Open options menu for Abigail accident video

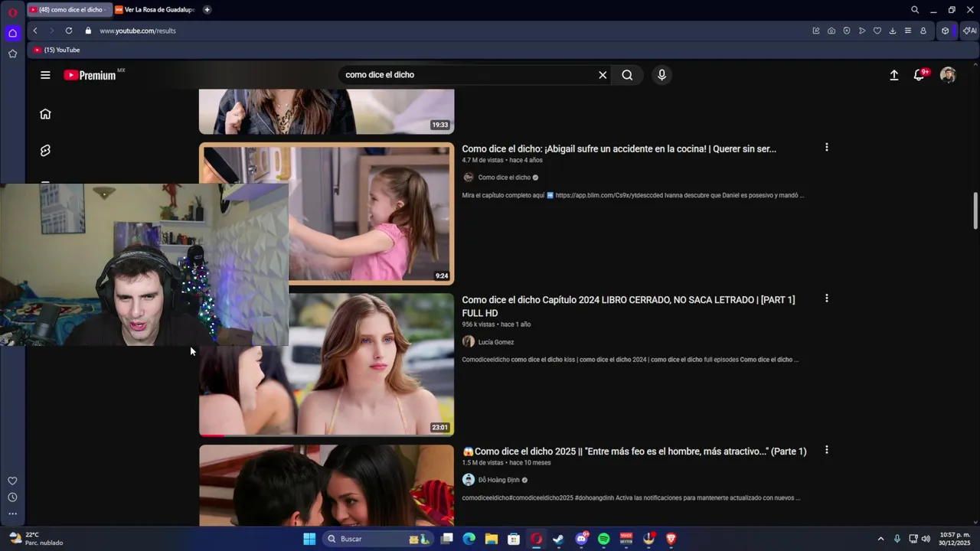coord(826,147)
